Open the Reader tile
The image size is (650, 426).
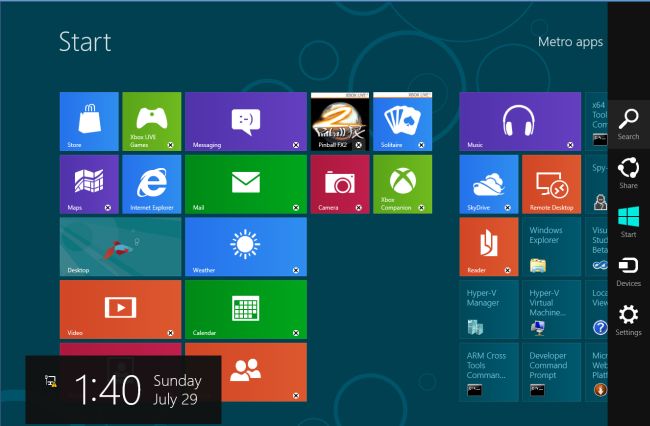tap(489, 247)
